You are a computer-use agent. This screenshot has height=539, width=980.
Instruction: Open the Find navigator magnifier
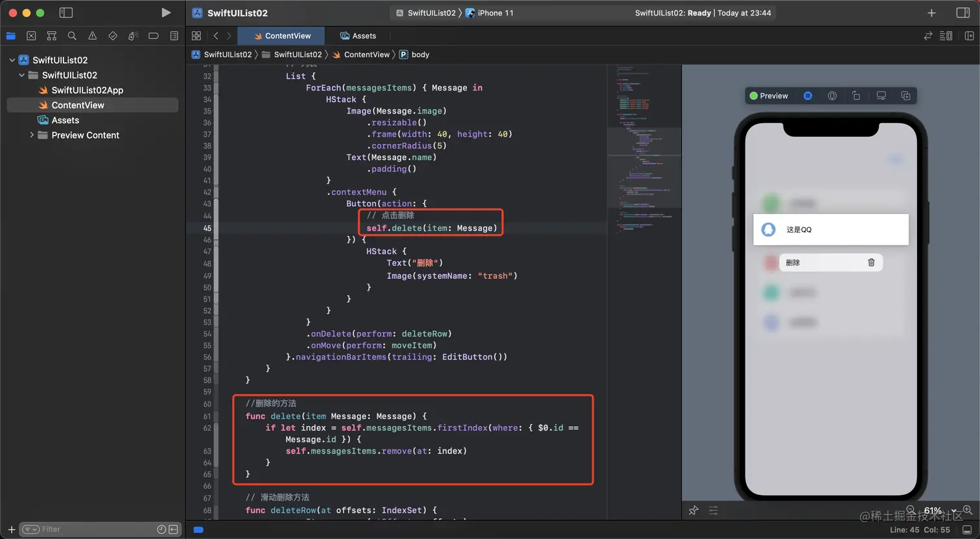tap(72, 36)
